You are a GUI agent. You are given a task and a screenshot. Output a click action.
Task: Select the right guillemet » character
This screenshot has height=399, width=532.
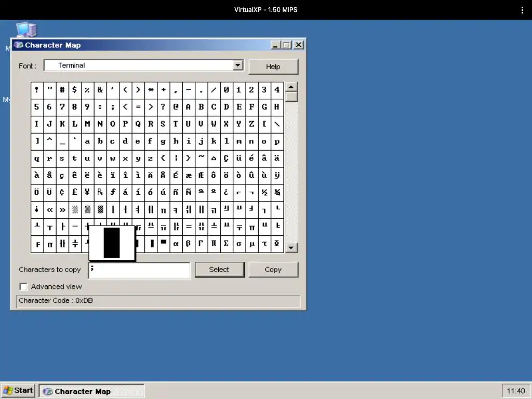pos(62,210)
